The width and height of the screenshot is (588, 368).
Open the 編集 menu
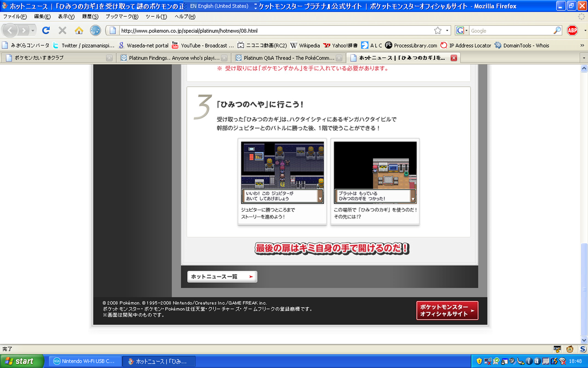click(42, 17)
